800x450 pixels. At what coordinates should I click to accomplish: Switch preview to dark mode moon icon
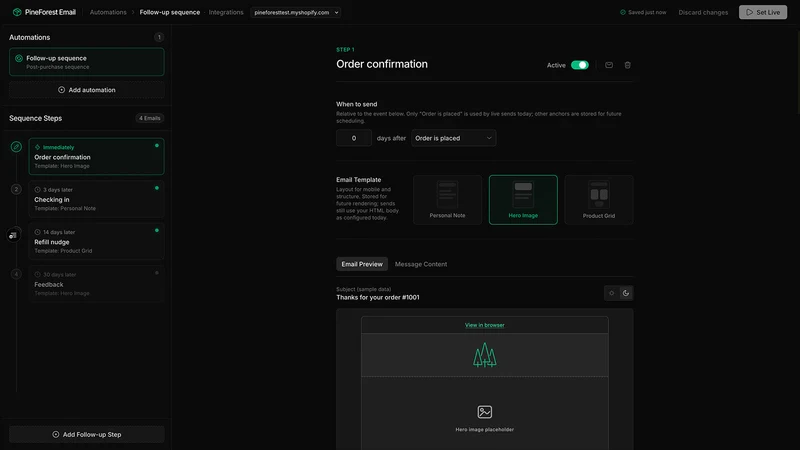pos(626,293)
